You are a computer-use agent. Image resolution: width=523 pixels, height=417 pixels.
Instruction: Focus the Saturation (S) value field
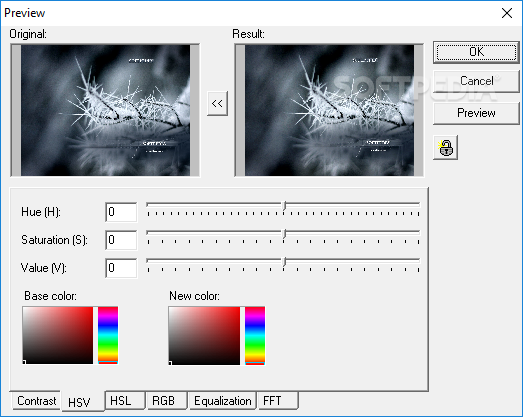(121, 240)
